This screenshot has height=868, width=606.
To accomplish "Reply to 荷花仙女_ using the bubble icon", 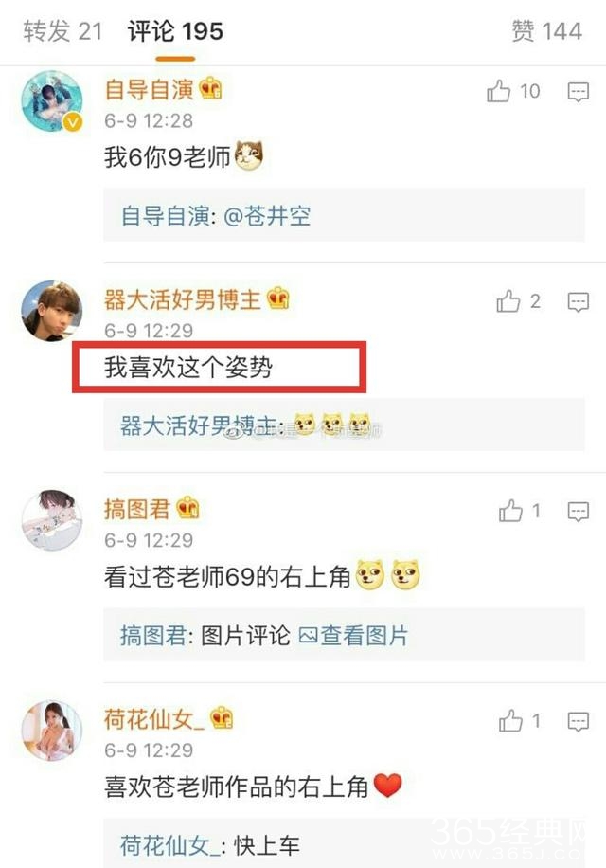I will point(579,722).
